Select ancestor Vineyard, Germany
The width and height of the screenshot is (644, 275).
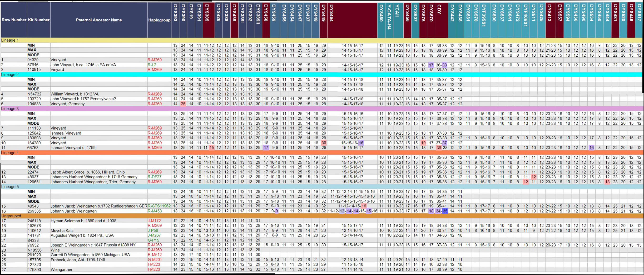point(68,104)
